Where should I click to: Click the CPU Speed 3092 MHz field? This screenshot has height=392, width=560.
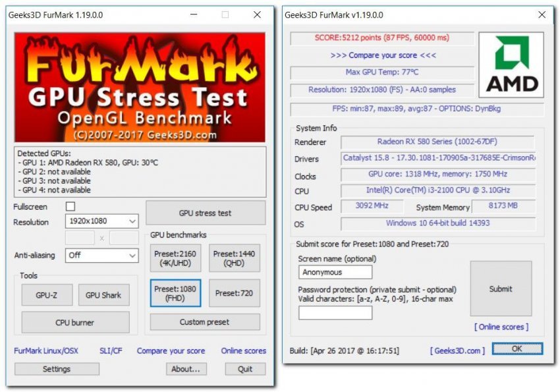point(372,206)
